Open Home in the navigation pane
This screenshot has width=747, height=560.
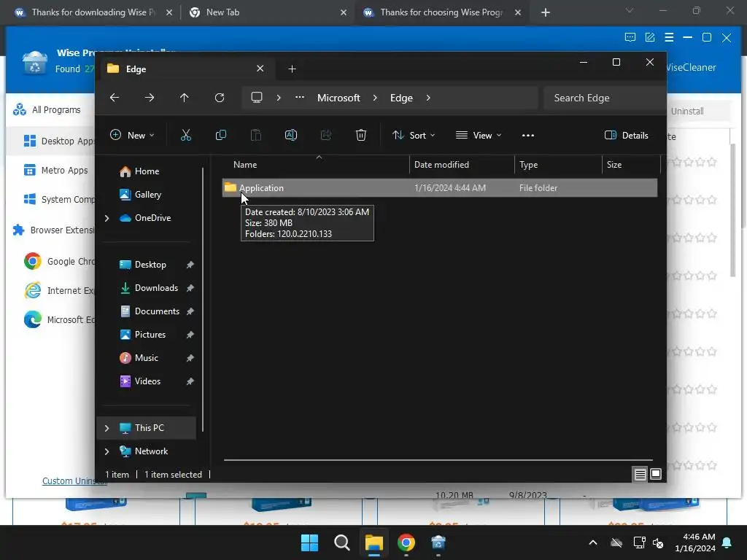[x=147, y=171]
